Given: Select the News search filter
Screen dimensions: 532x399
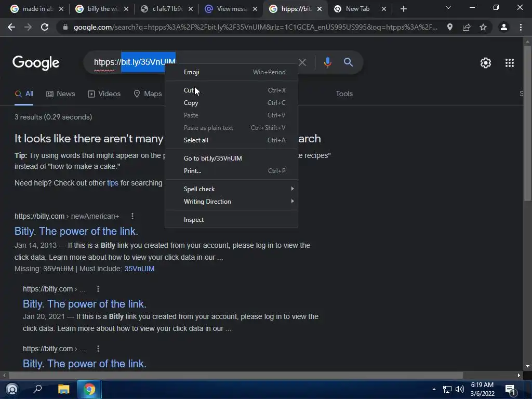Looking at the screenshot, I should 60,94.
